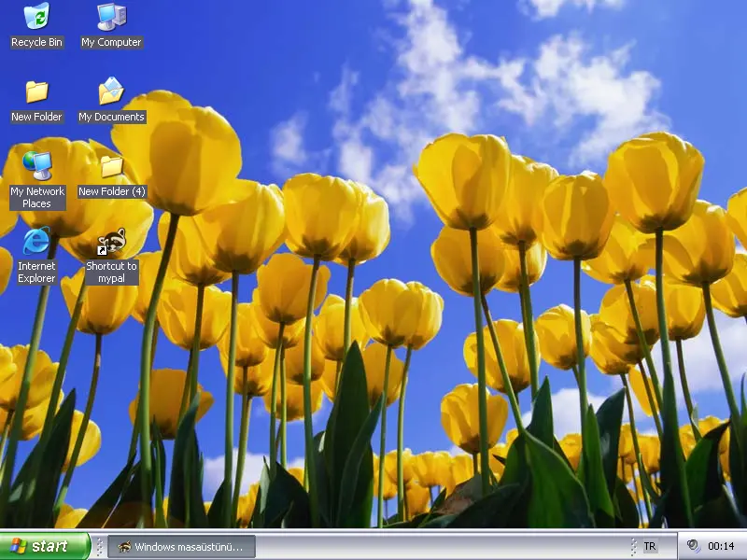Click the language bar grip handle near TR
This screenshot has height=560, width=747.
[x=634, y=547]
